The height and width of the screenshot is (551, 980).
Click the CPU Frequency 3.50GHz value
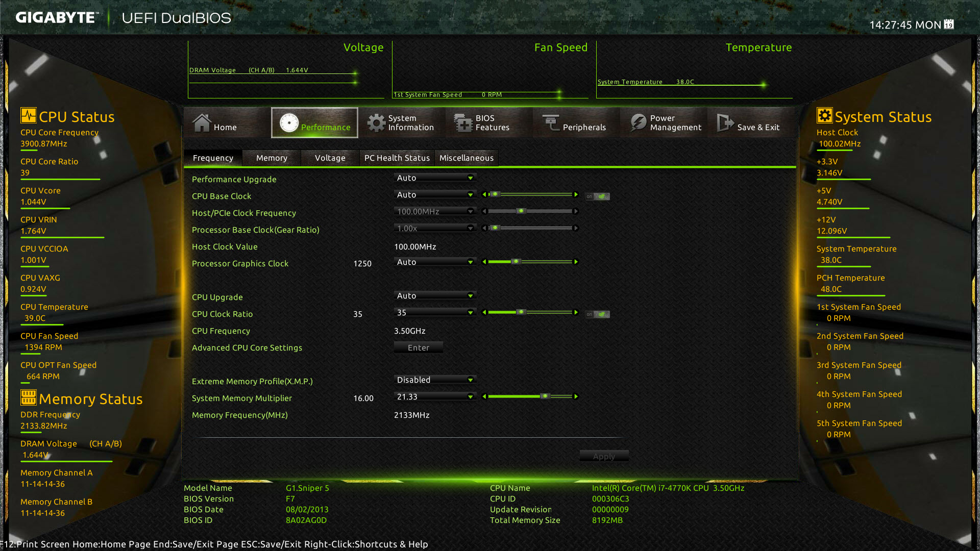tap(410, 331)
